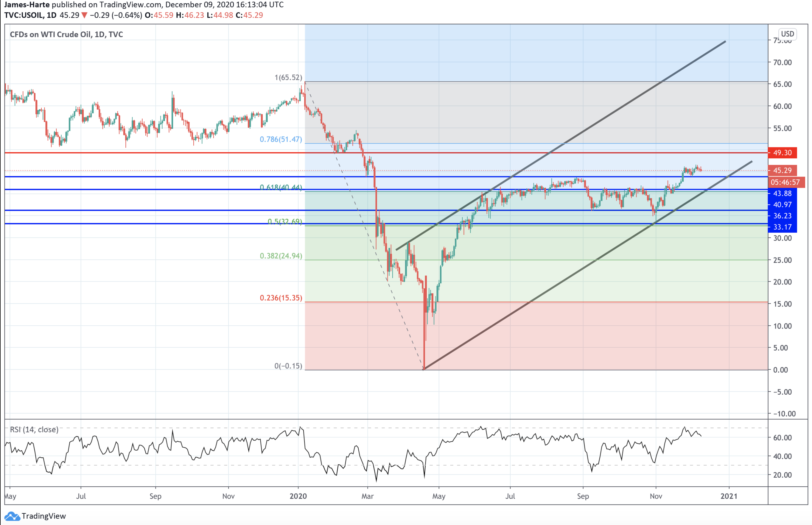Click the James-Harte author name
Screen dimensions: 812x525
tap(27, 5)
